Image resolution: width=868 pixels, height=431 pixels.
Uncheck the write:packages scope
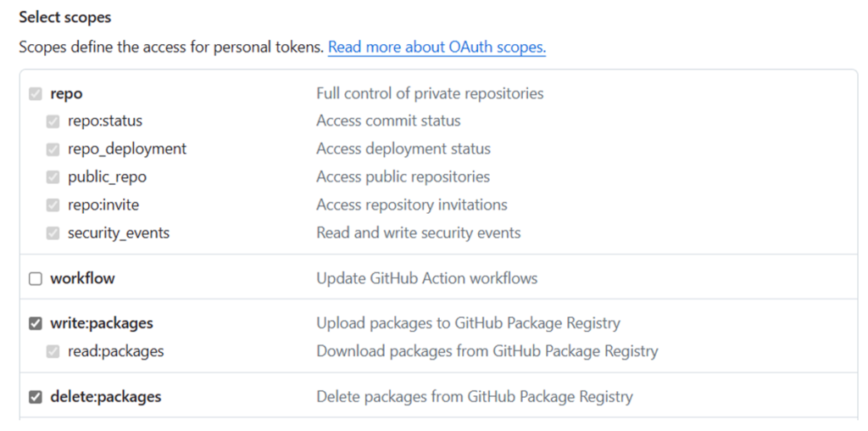tap(36, 323)
